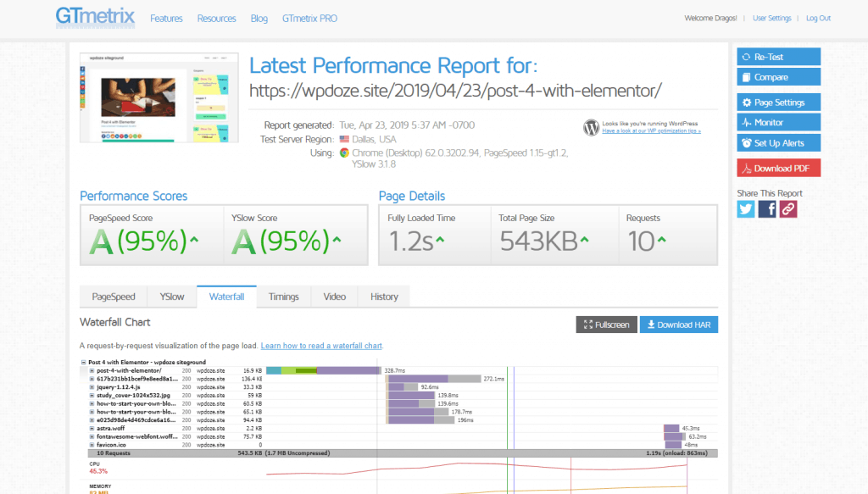The image size is (868, 494).
Task: Click the Monitor button
Action: (x=778, y=122)
